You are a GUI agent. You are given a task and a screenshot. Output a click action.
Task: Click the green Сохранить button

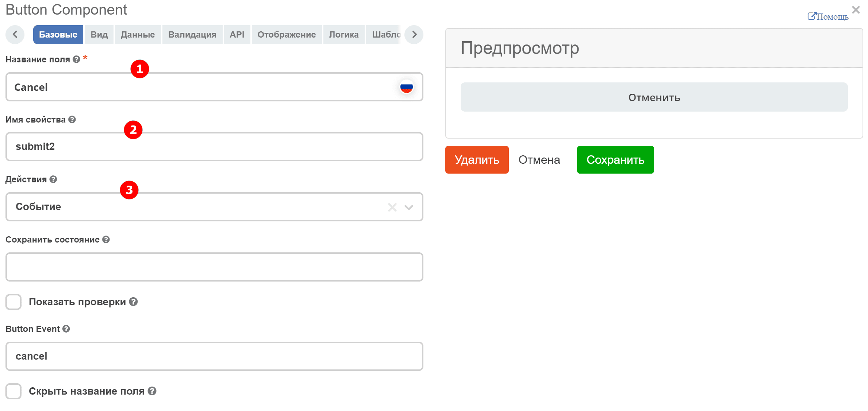coord(615,160)
